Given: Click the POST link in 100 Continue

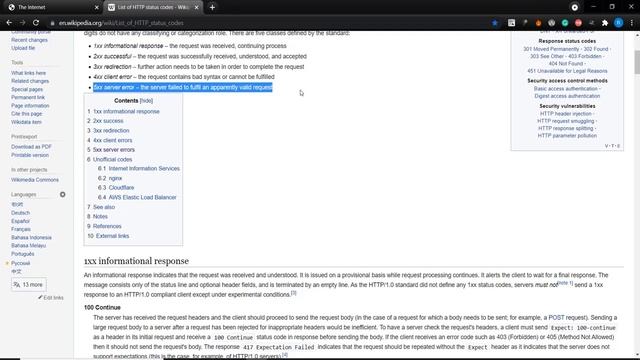Looking at the screenshot, I should pos(556,318).
